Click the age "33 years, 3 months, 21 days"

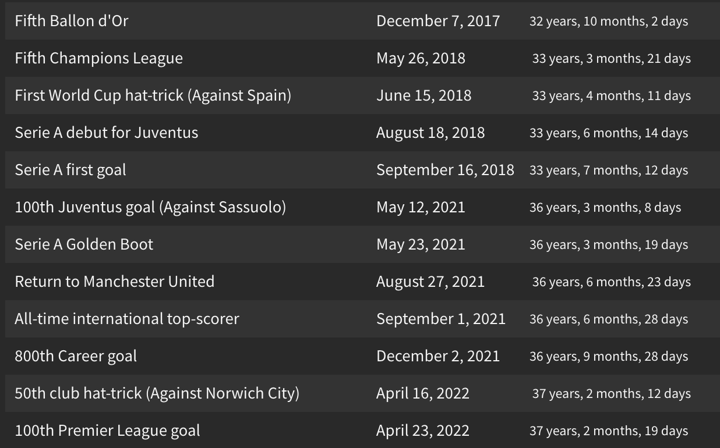click(611, 58)
